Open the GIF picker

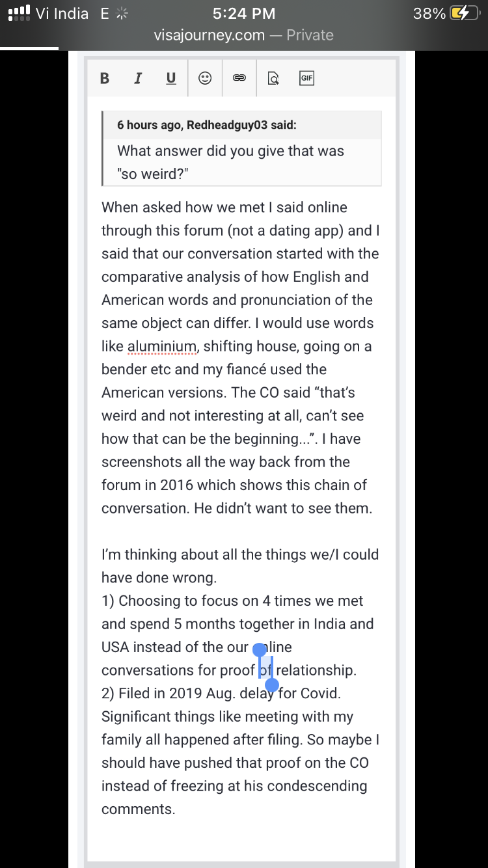[306, 79]
